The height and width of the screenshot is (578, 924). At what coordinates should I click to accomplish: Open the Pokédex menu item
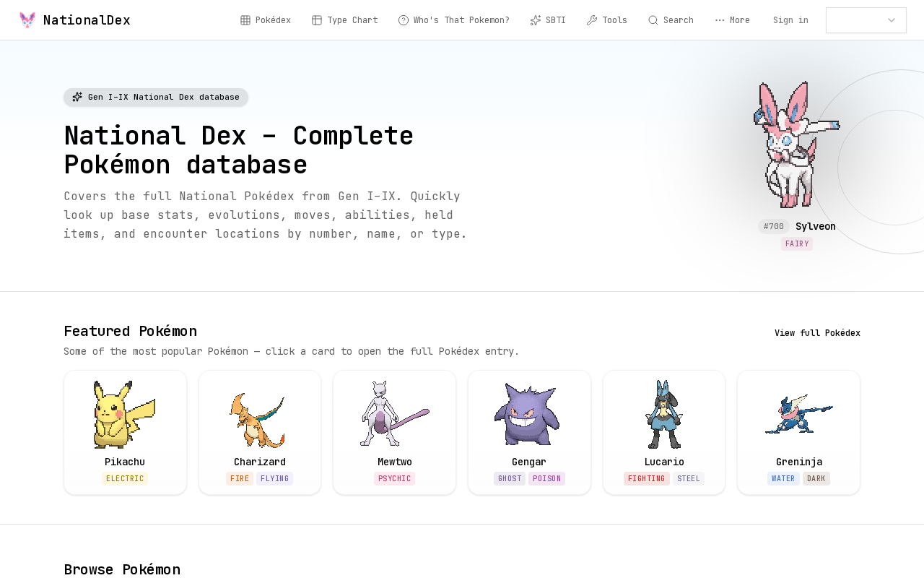[266, 20]
